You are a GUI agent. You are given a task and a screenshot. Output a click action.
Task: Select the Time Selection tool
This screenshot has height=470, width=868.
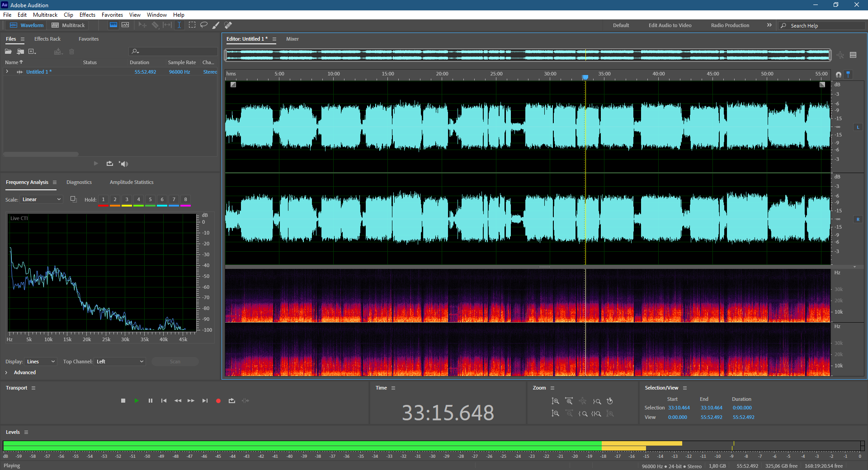point(179,25)
